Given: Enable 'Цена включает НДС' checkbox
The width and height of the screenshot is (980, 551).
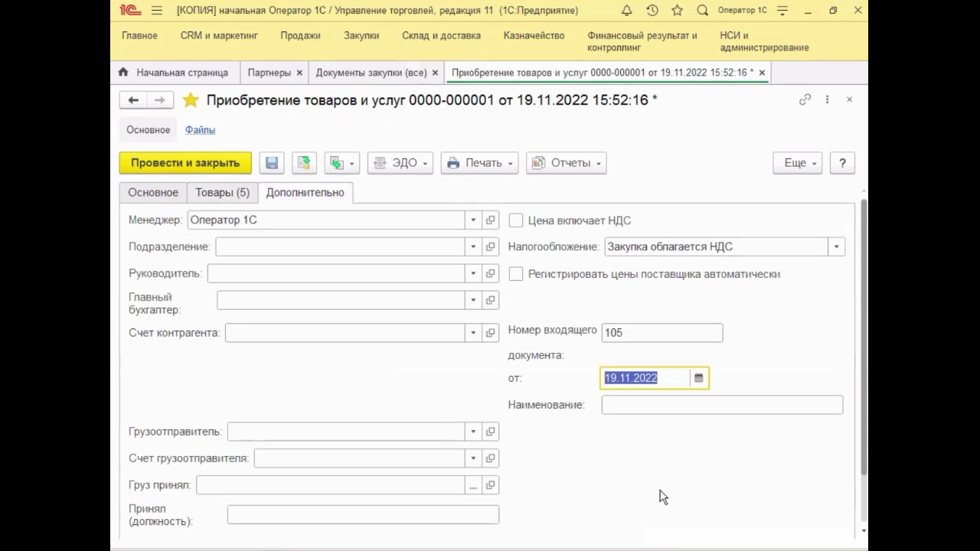Looking at the screenshot, I should pos(516,220).
